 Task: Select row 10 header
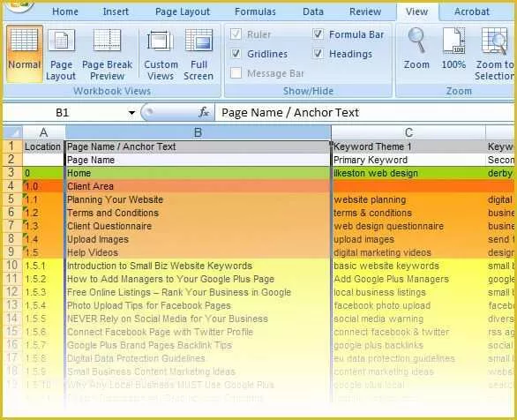(x=12, y=265)
